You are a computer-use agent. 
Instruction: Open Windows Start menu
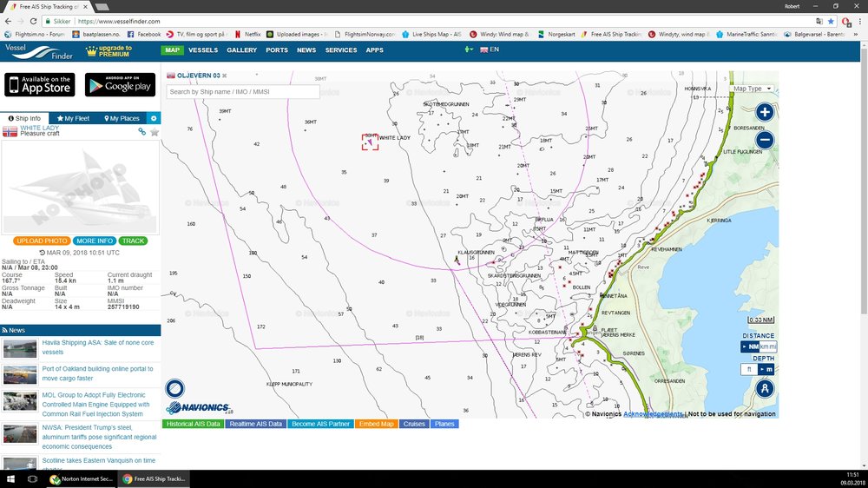(x=10, y=478)
